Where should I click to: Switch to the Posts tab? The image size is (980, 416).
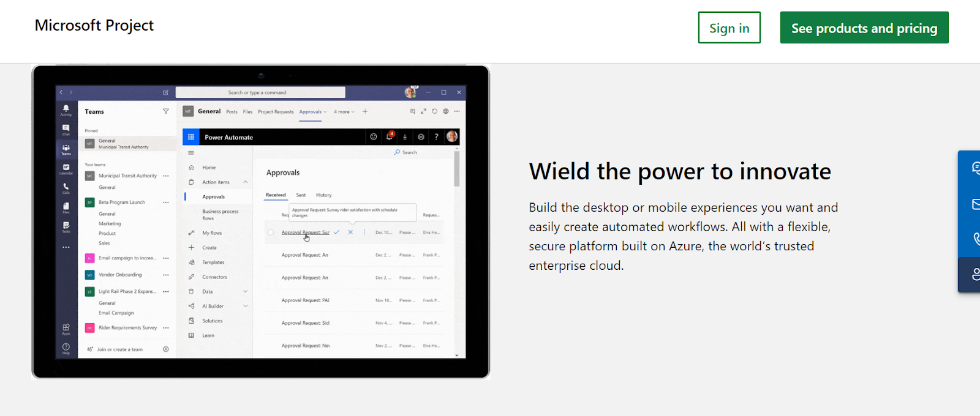pyautogui.click(x=232, y=112)
